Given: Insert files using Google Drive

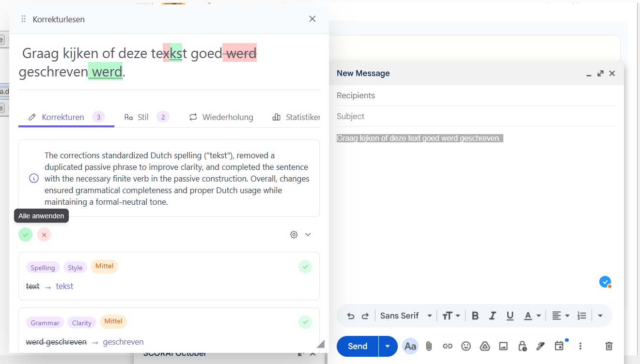Looking at the screenshot, I should 484,346.
